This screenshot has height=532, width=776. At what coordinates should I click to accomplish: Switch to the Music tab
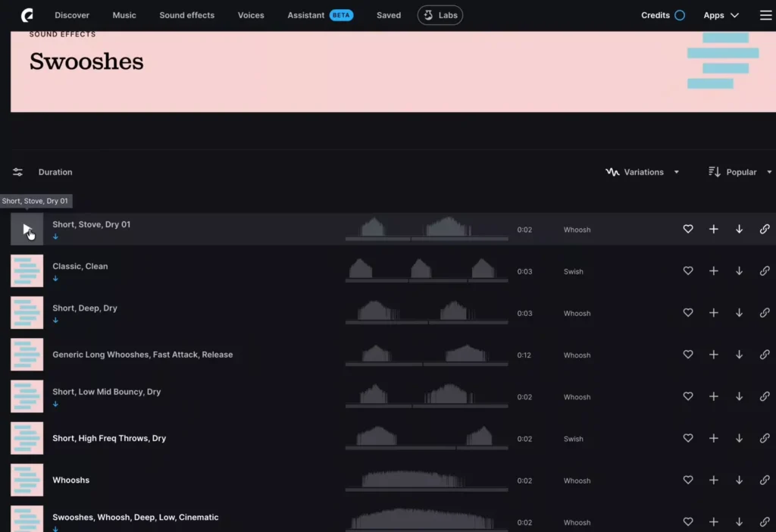[x=124, y=15]
